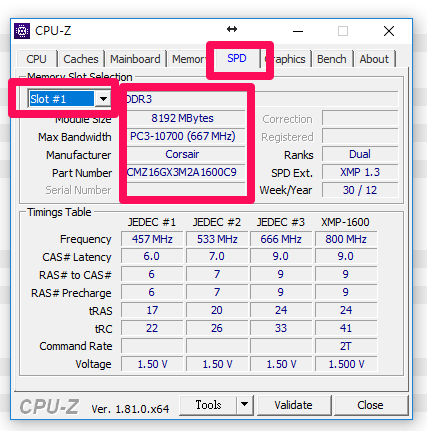Minimize the CPU-Z window
The height and width of the screenshot is (431, 427).
pyautogui.click(x=298, y=31)
